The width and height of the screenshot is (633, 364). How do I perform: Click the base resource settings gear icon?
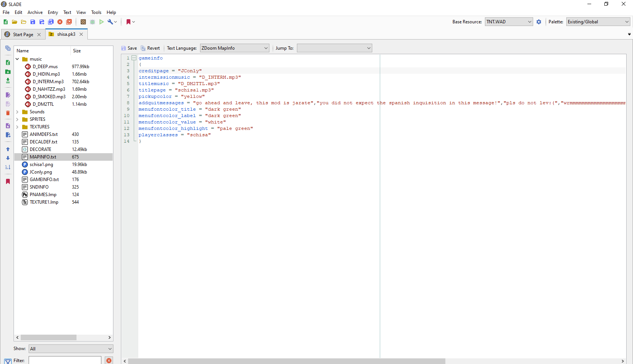coord(539,22)
